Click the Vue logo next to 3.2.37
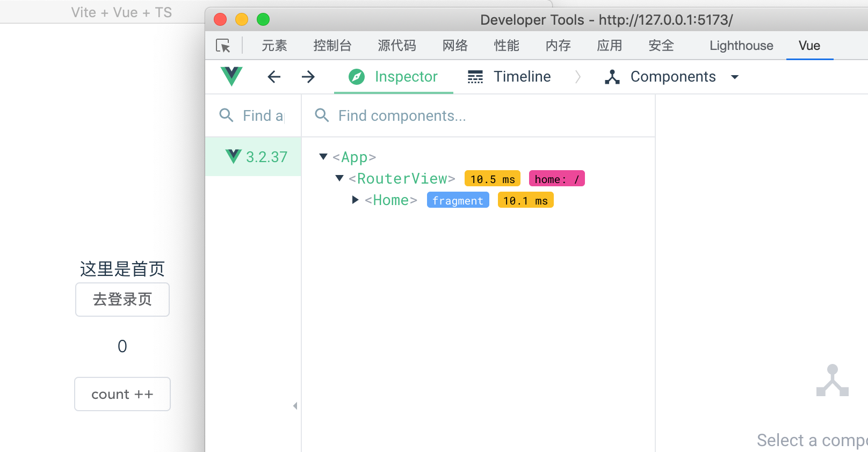The image size is (868, 452). click(234, 156)
